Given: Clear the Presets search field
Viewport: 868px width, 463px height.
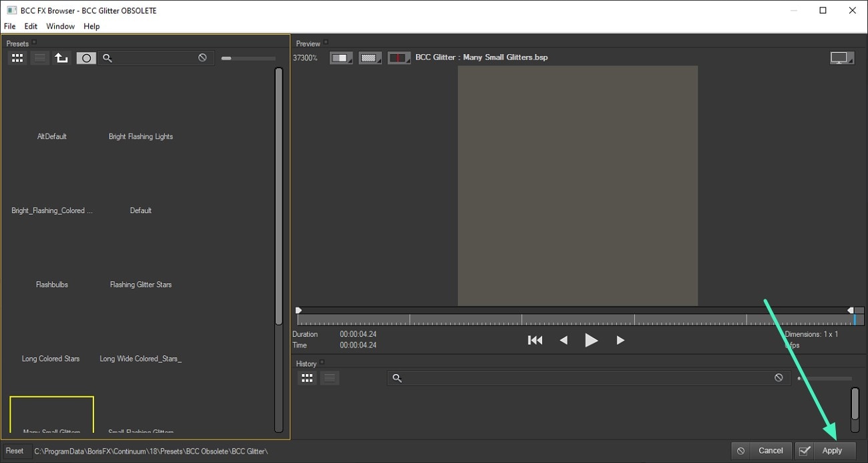Looking at the screenshot, I should [x=202, y=58].
